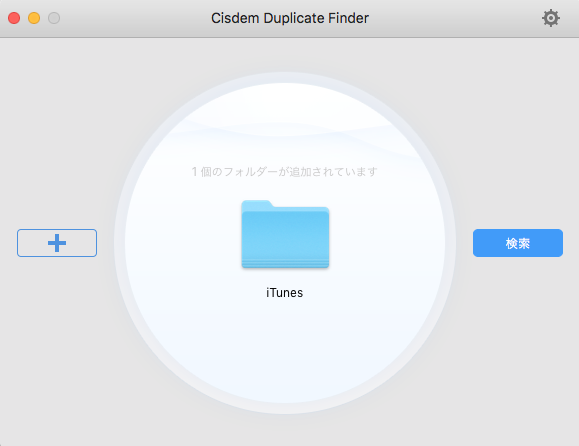Viewport: 579px width, 446px height.
Task: Add a folder with the plus button
Action: [57, 243]
